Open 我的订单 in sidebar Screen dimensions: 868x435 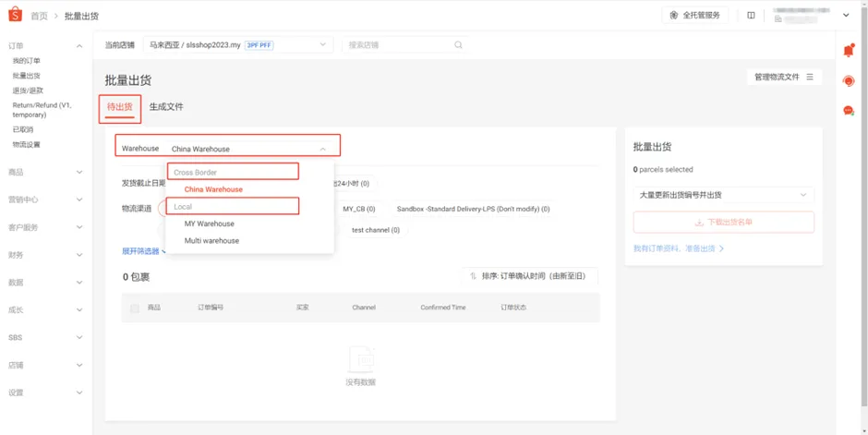pyautogui.click(x=27, y=61)
